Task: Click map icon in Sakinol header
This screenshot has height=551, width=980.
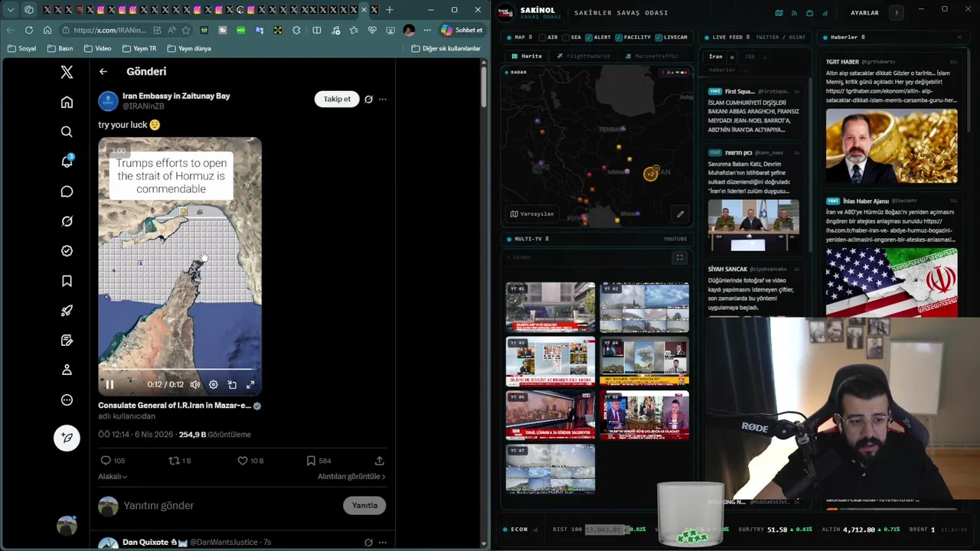Action: 779,13
